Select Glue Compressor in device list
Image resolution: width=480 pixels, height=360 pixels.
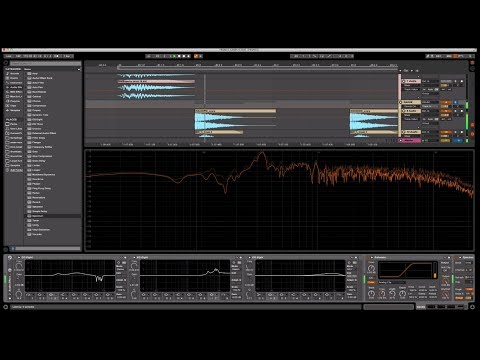tap(42, 156)
